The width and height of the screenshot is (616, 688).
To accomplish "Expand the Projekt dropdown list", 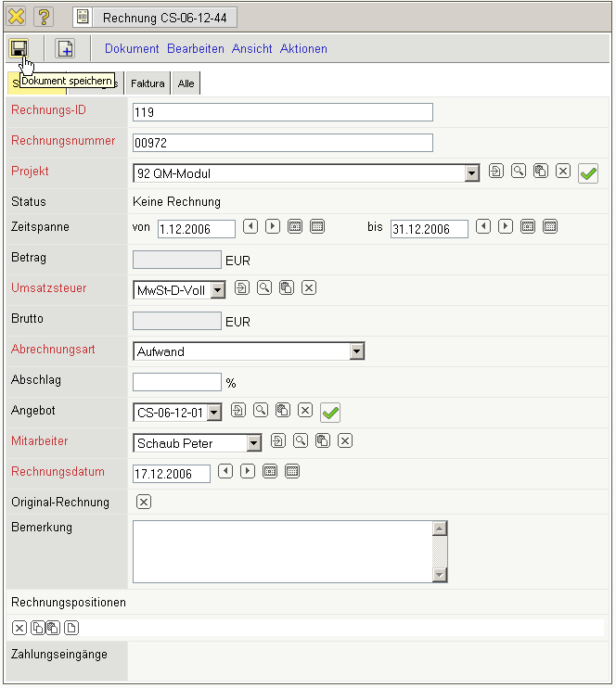I will tap(471, 173).
